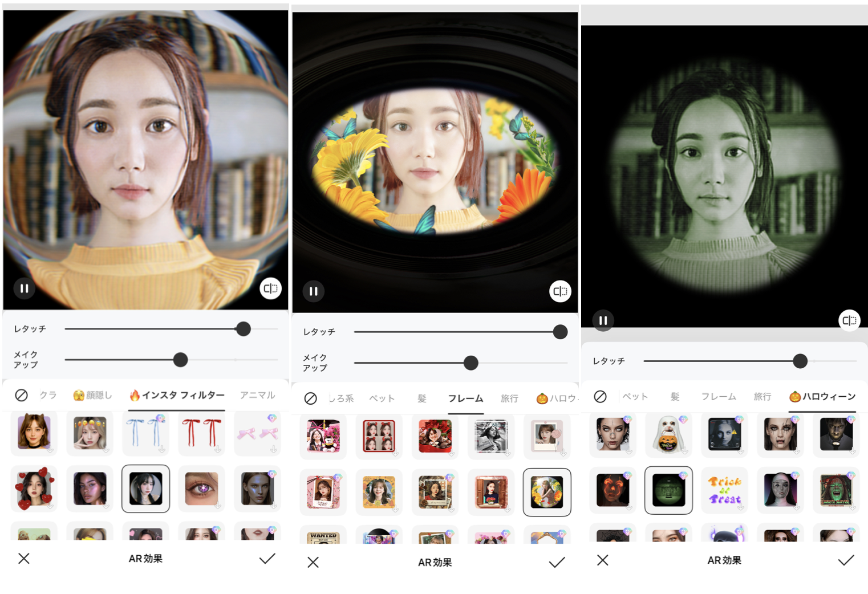Choose the red ribbon bows filter
This screenshot has height=594, width=868.
tap(201, 433)
